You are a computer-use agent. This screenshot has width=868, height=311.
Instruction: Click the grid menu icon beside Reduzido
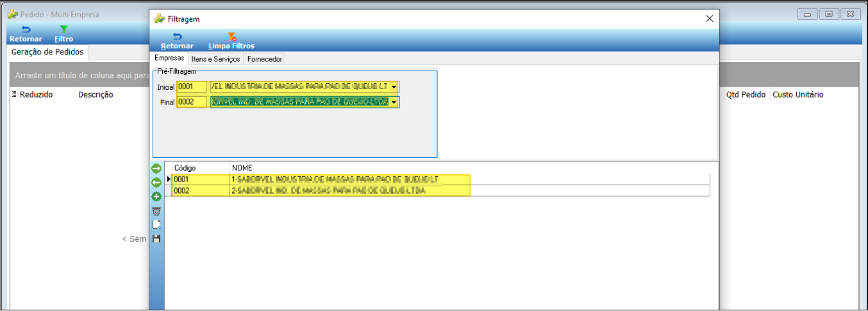pos(14,94)
